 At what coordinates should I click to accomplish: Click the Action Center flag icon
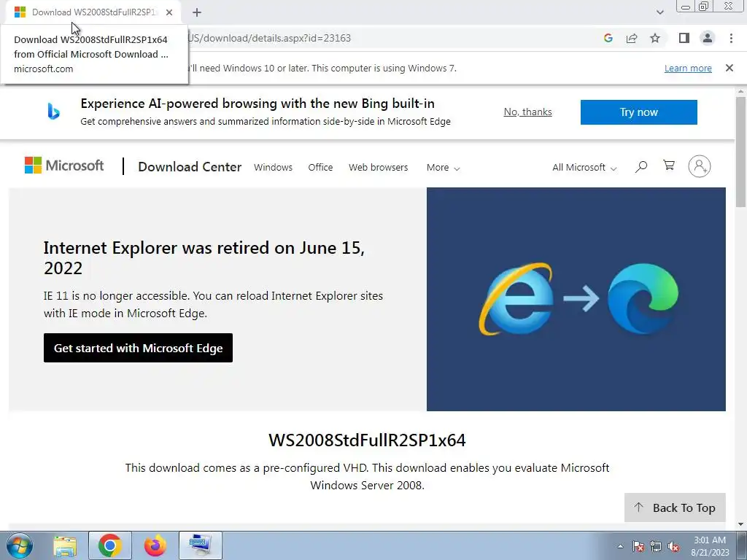pos(638,546)
